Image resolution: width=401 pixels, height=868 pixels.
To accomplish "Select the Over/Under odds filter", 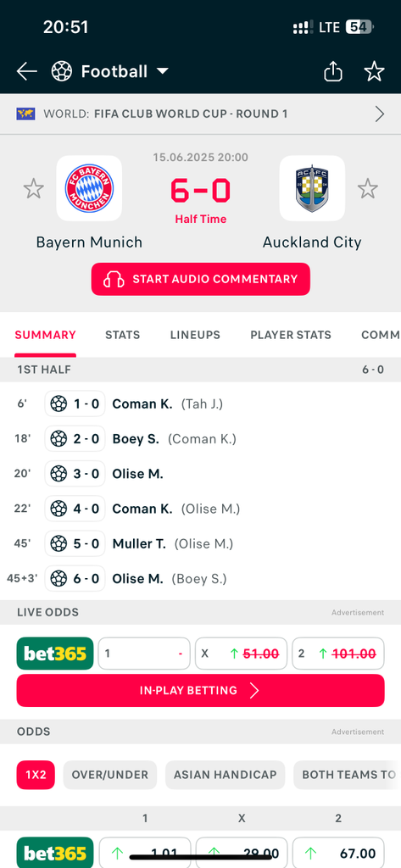I will click(x=109, y=775).
